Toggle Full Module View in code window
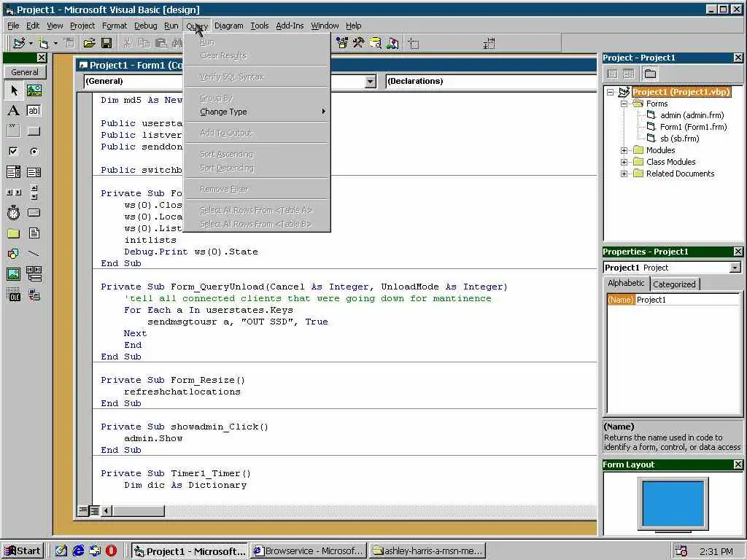The width and height of the screenshot is (747, 560). tap(94, 511)
